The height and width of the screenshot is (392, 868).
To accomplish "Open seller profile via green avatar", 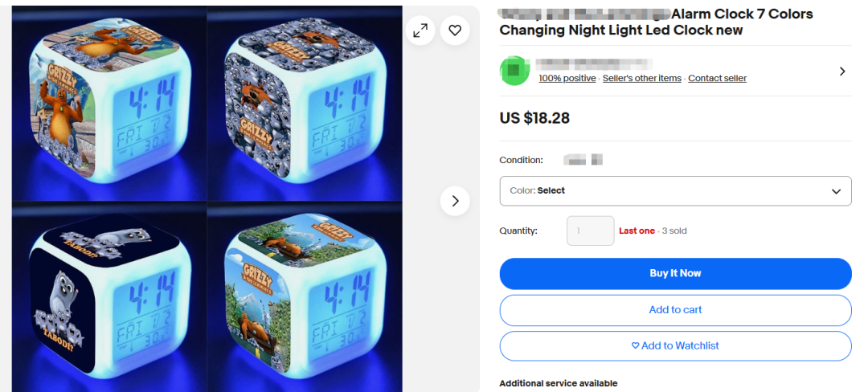I will pyautogui.click(x=515, y=70).
